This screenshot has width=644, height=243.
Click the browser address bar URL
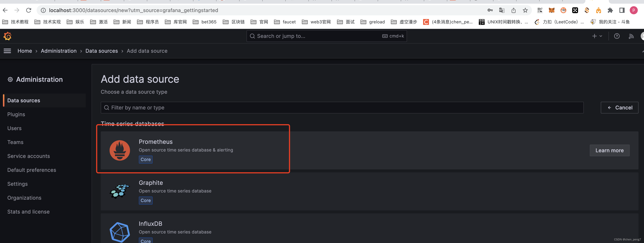tap(134, 10)
